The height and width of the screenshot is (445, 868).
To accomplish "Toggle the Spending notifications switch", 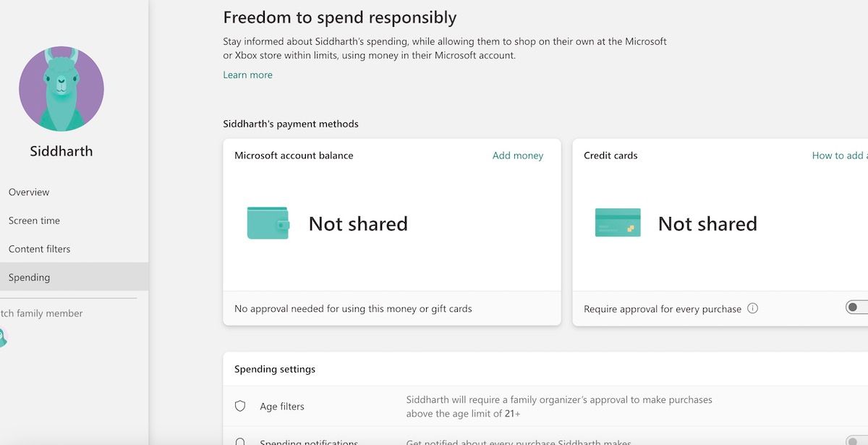I will tap(857, 441).
